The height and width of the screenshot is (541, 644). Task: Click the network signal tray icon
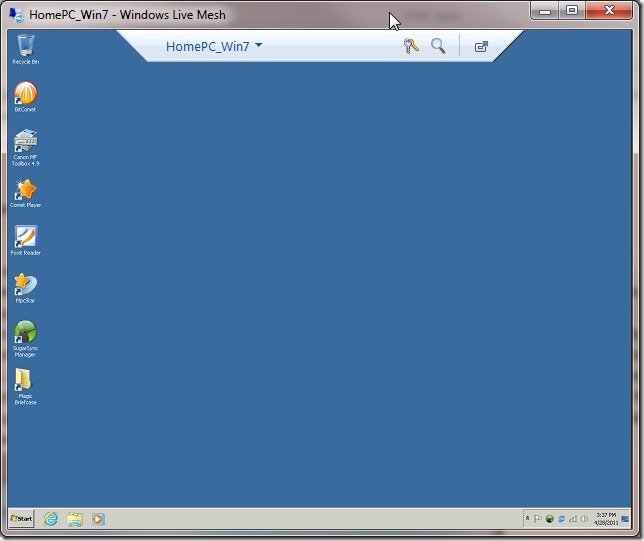573,519
